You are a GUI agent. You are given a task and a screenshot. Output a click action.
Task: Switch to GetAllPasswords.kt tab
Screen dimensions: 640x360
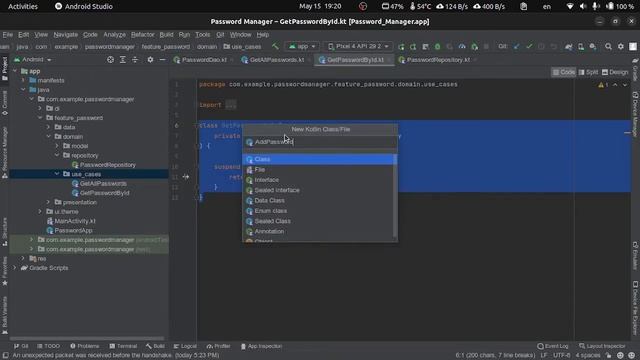[276, 60]
